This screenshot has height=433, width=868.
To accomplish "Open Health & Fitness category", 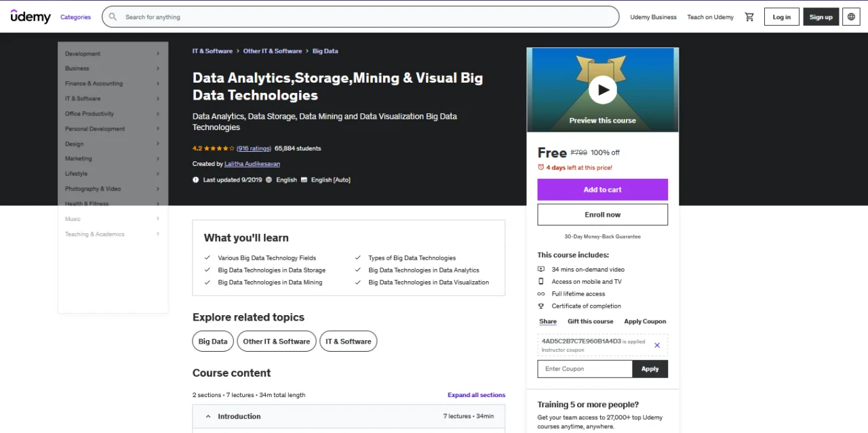I will coord(113,204).
